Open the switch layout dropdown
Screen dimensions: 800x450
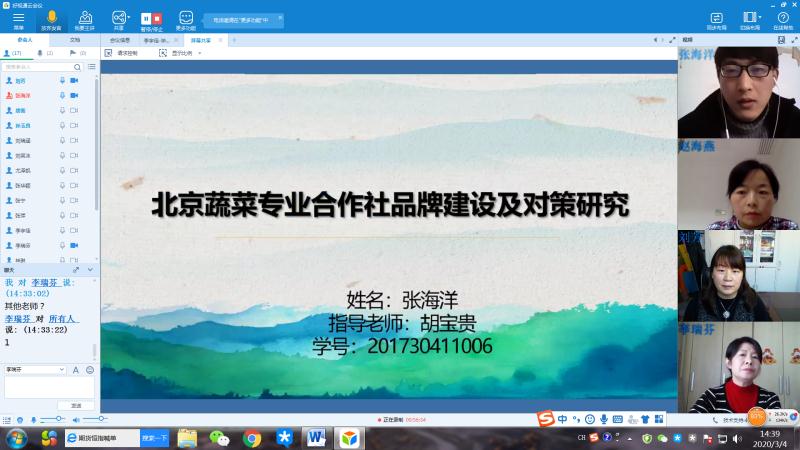point(750,17)
